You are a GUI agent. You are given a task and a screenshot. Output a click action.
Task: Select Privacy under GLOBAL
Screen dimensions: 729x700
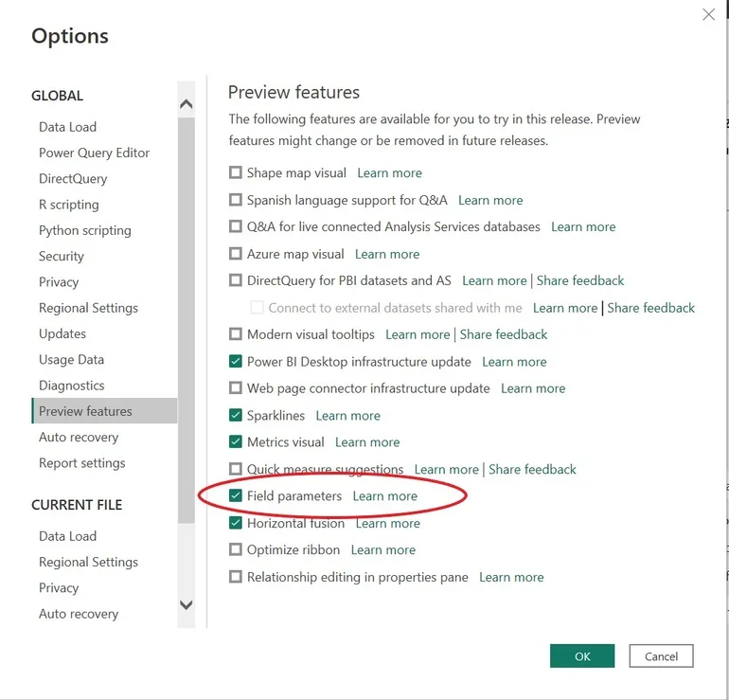[59, 282]
